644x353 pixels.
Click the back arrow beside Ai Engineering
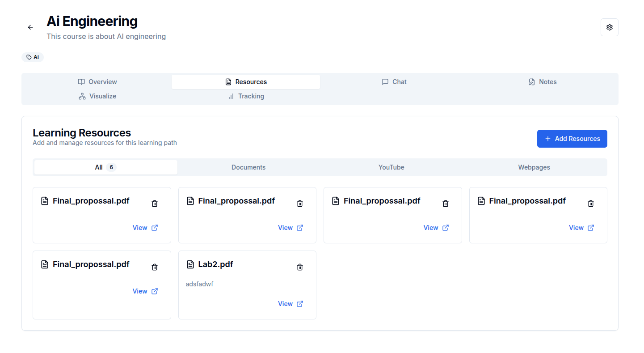[x=30, y=27]
